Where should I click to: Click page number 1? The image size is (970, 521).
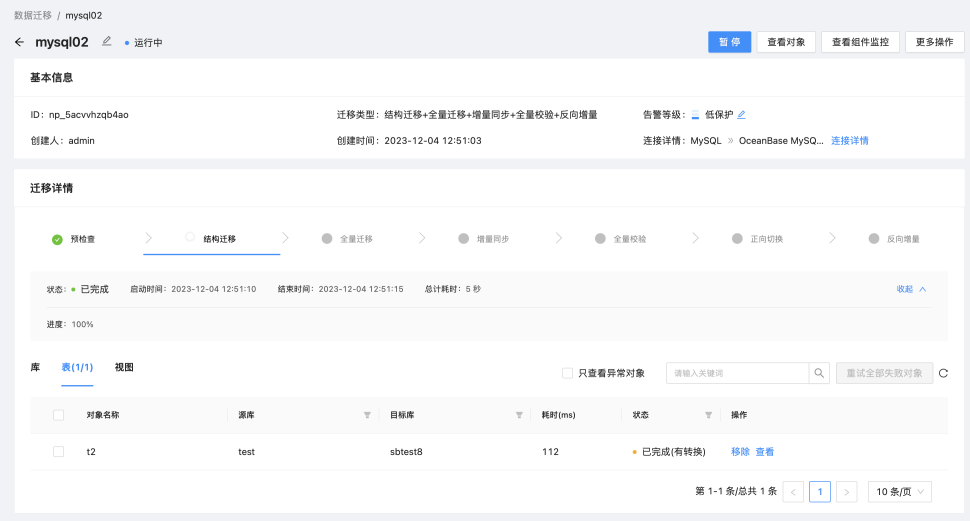(820, 492)
